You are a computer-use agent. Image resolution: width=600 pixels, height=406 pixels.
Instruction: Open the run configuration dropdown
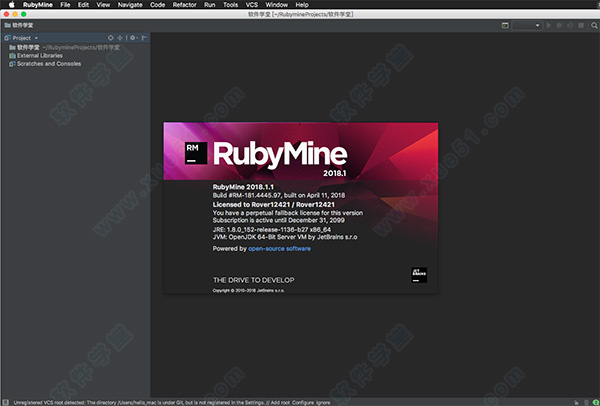coord(527,25)
